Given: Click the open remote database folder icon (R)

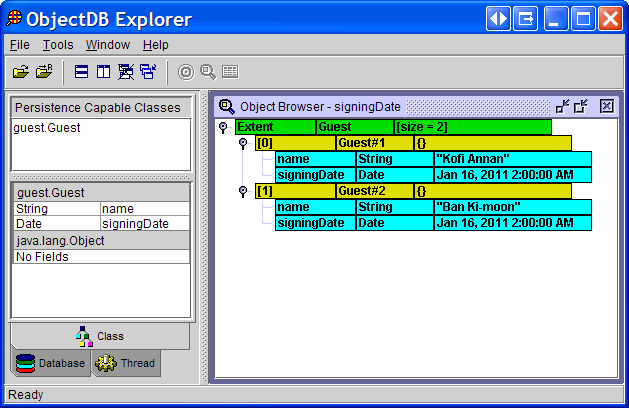Looking at the screenshot, I should [44, 71].
